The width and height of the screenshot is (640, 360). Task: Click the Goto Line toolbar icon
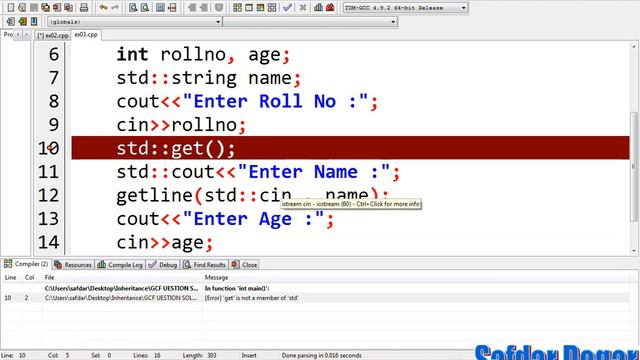(172, 7)
